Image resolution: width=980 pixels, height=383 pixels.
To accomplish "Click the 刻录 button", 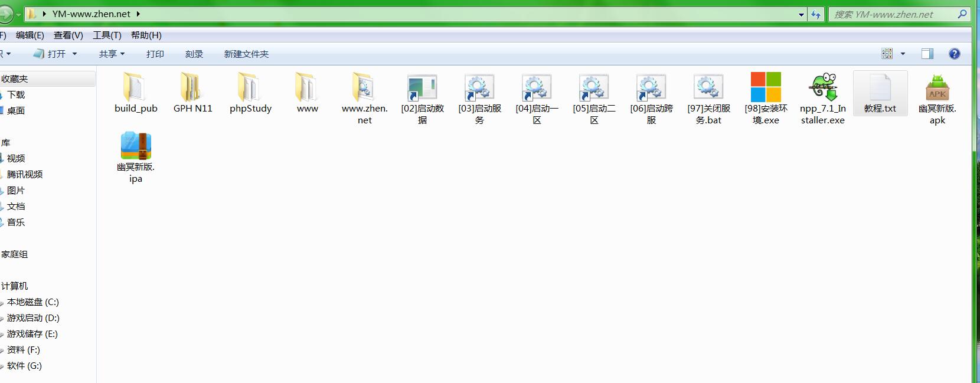I will coord(194,54).
